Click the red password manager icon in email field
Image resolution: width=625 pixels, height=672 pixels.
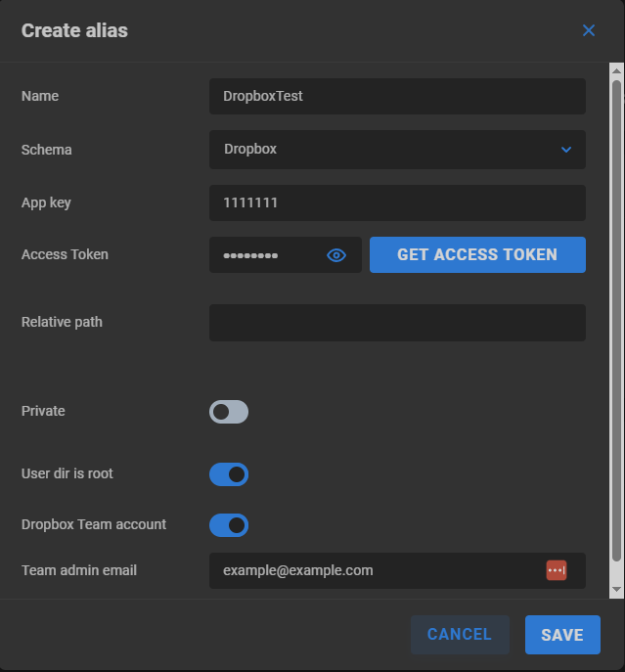pos(556,570)
